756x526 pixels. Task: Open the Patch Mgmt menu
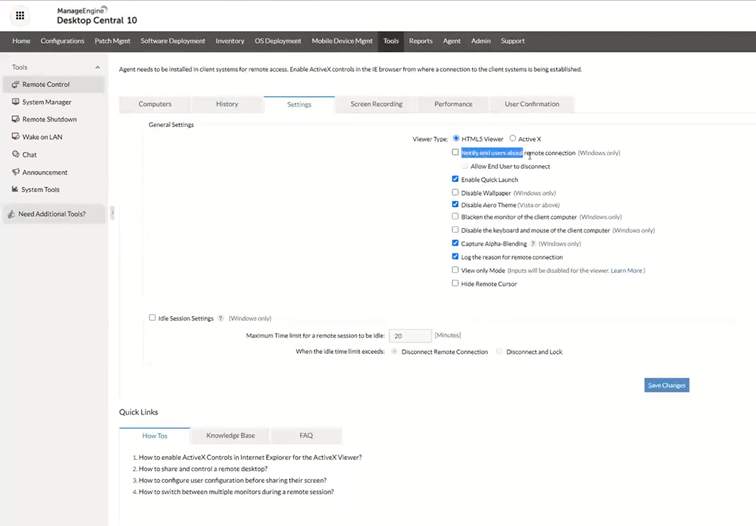[x=112, y=41]
